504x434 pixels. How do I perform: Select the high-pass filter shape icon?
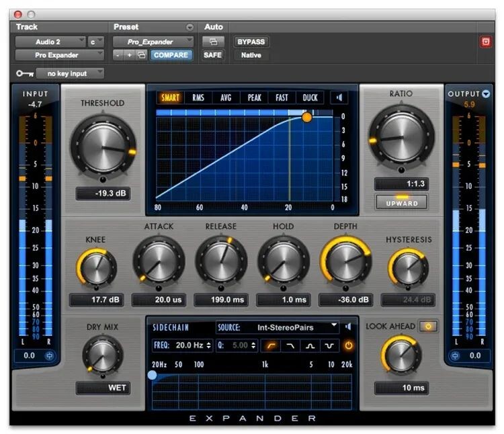[271, 346]
